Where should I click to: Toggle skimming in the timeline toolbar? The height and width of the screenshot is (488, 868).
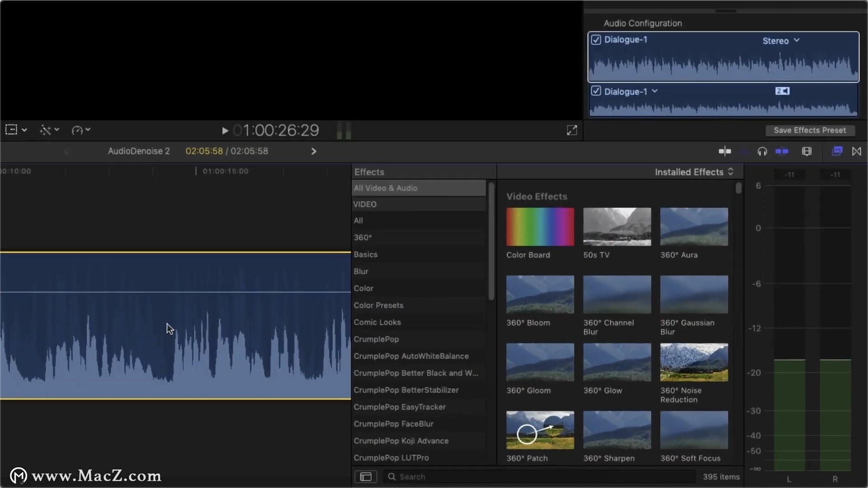click(x=725, y=151)
